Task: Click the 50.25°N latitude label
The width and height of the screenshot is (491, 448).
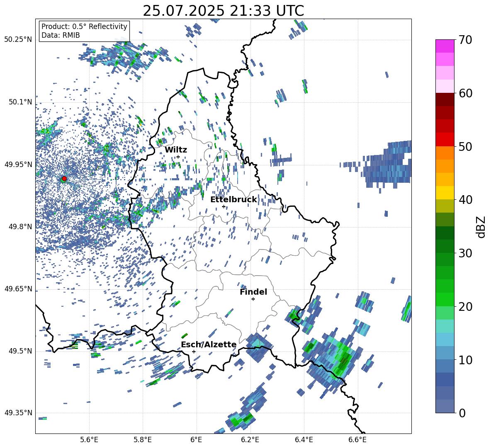Action: (18, 39)
